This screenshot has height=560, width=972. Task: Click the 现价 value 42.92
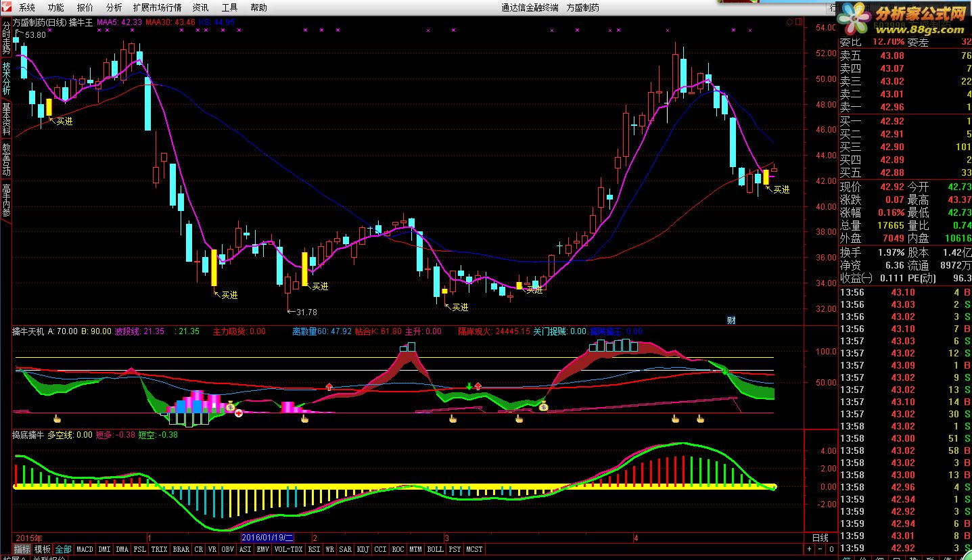pos(892,187)
